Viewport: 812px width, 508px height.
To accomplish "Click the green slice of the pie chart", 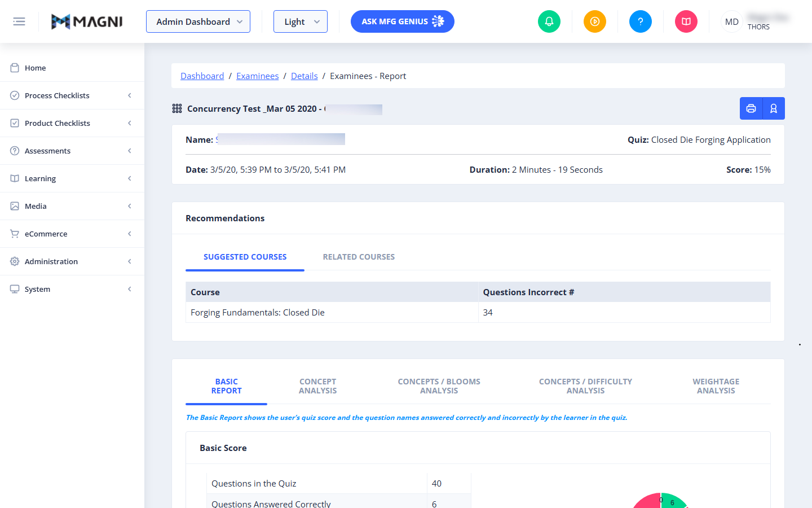I will coord(674,502).
